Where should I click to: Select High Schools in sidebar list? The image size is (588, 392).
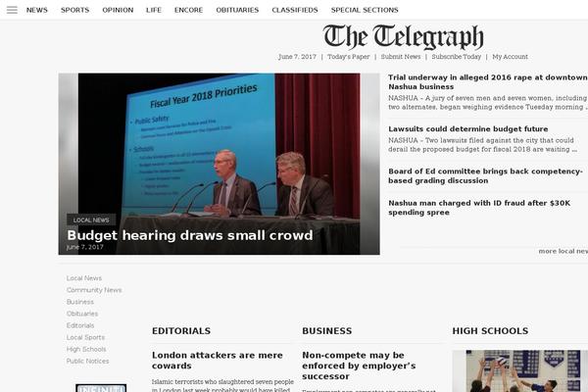pyautogui.click(x=86, y=349)
